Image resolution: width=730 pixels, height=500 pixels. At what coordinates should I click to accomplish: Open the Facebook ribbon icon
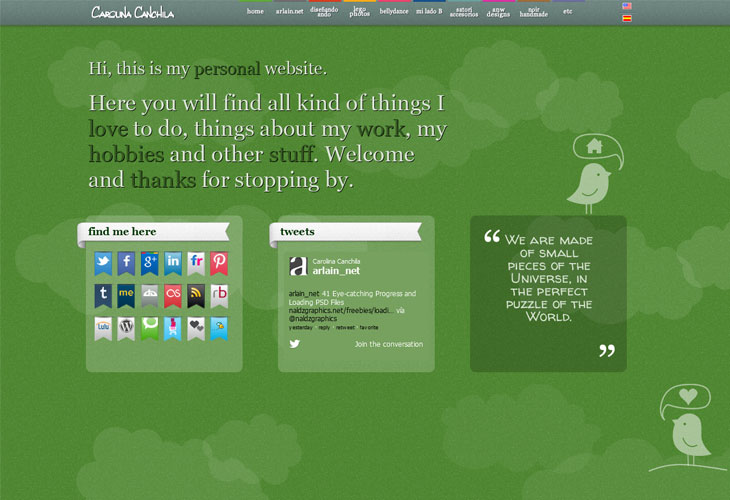[126, 263]
